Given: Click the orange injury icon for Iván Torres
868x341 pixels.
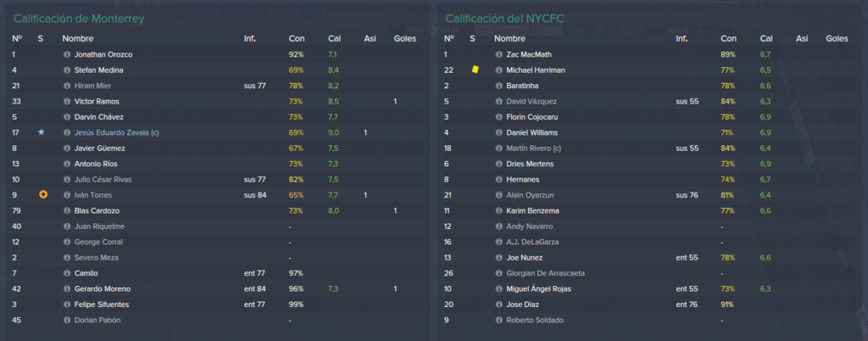Looking at the screenshot, I should tap(43, 195).
